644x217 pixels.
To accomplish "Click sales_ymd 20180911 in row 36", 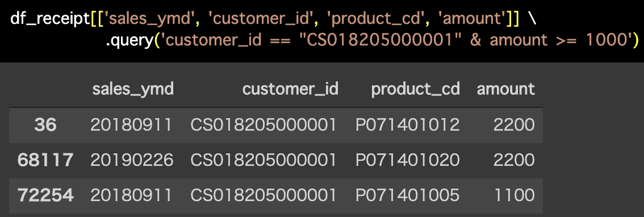I will pos(131,125).
